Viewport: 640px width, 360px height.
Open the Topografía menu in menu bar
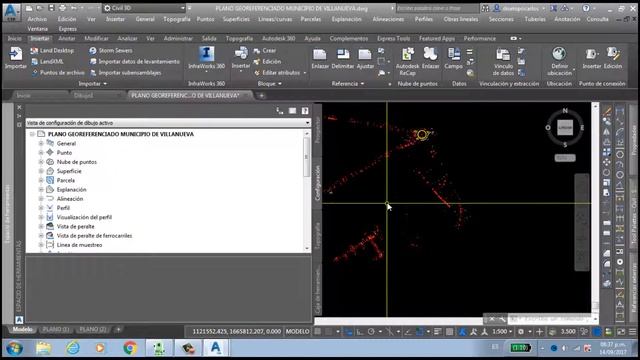(x=177, y=19)
